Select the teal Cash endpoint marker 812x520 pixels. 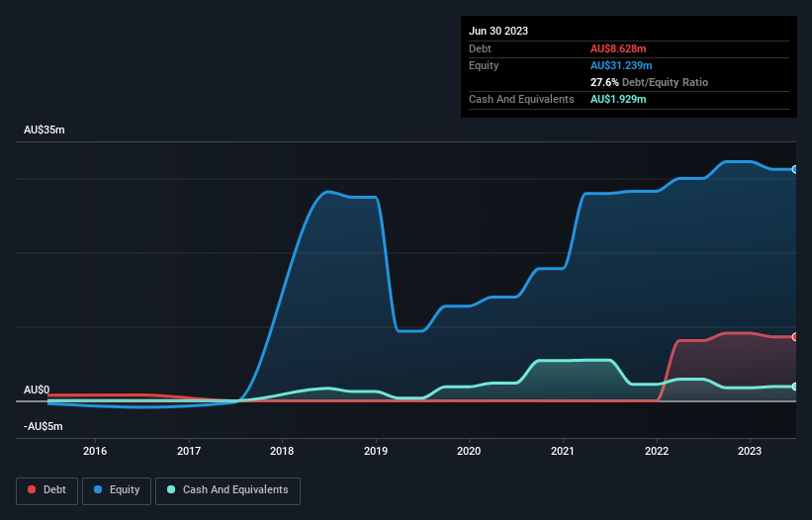click(794, 387)
